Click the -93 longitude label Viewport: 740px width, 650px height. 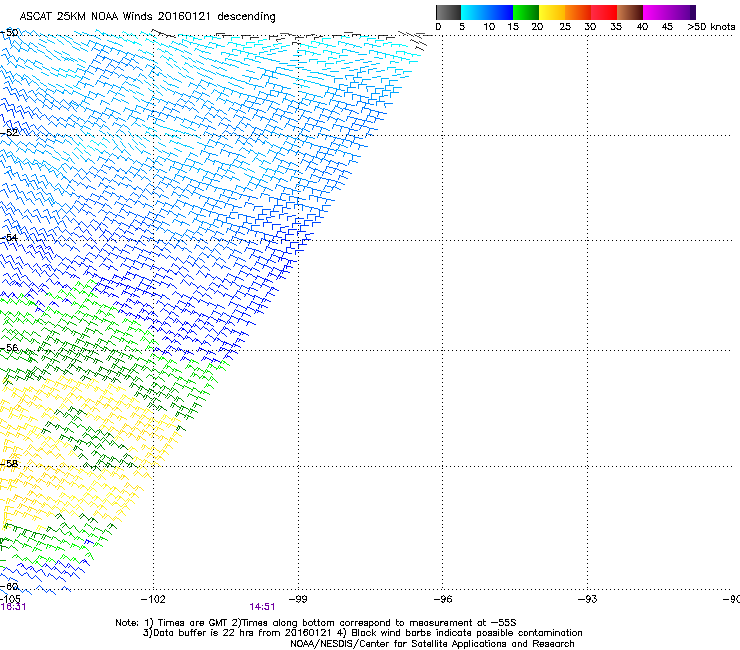click(x=588, y=599)
